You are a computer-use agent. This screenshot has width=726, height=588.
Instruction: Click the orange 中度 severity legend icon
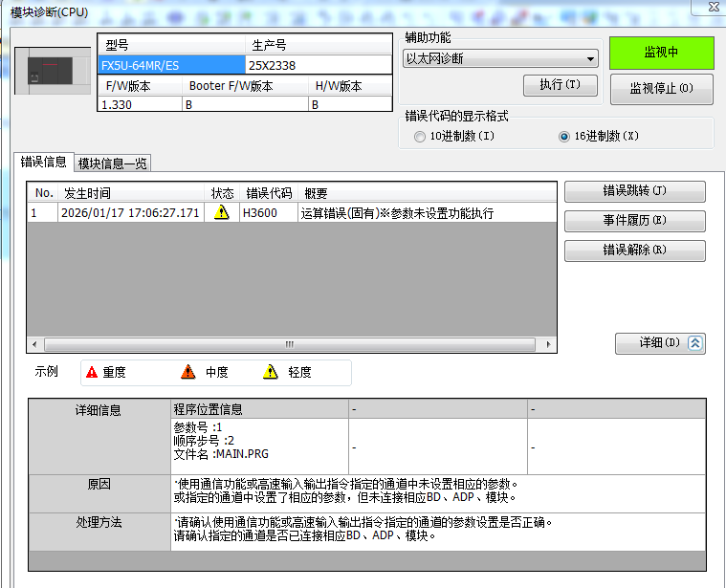coord(188,372)
